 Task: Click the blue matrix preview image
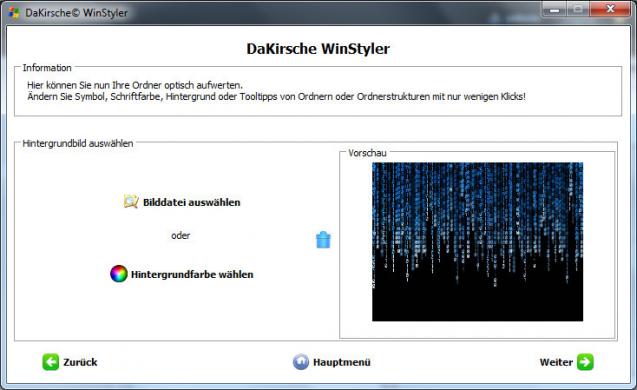pyautogui.click(x=477, y=242)
